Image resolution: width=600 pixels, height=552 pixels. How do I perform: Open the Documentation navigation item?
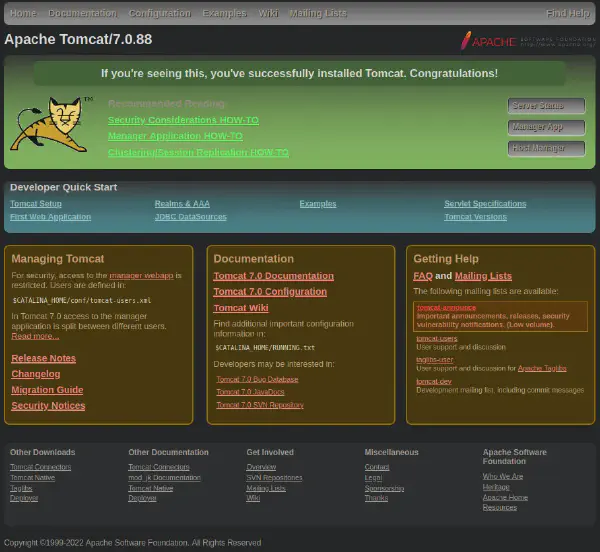(82, 13)
